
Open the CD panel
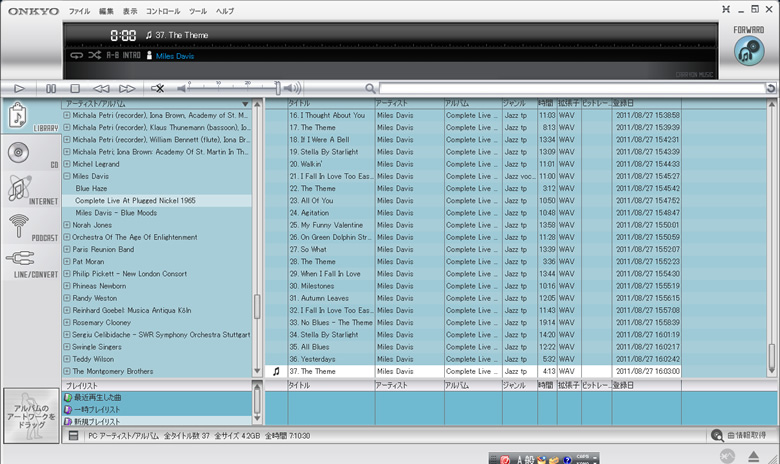point(31,154)
